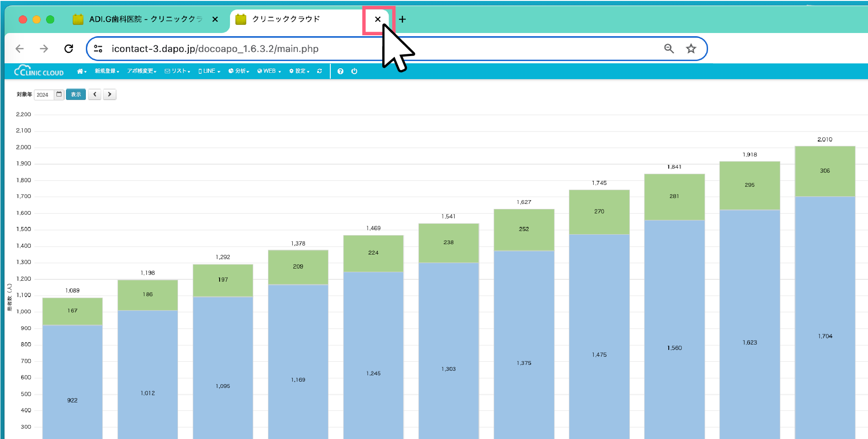Open the 分析 dropdown menu
The image size is (868, 439).
click(x=239, y=71)
